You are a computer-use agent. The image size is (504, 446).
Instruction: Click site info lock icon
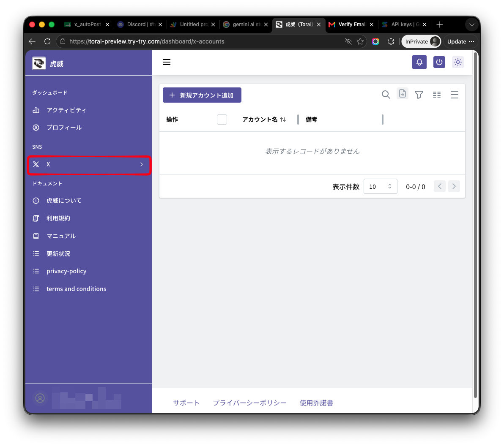[x=63, y=41]
